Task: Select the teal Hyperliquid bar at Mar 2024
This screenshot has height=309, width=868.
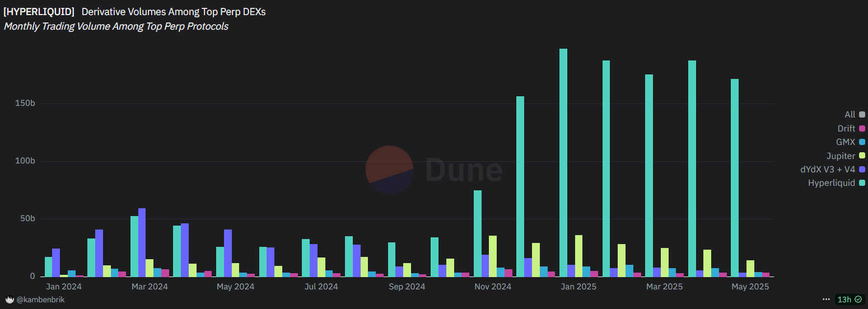Action: 134,246
